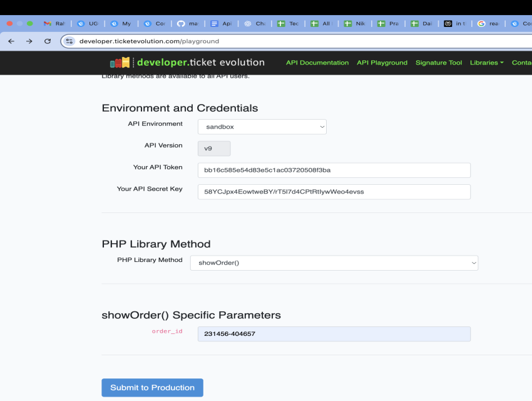Click the address bar URL
The image size is (532, 401).
[150, 41]
